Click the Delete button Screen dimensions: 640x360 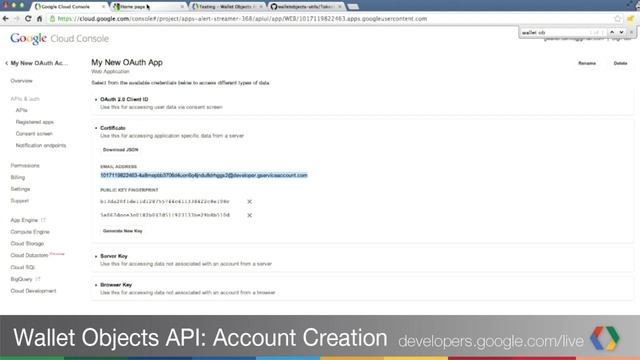[620, 63]
